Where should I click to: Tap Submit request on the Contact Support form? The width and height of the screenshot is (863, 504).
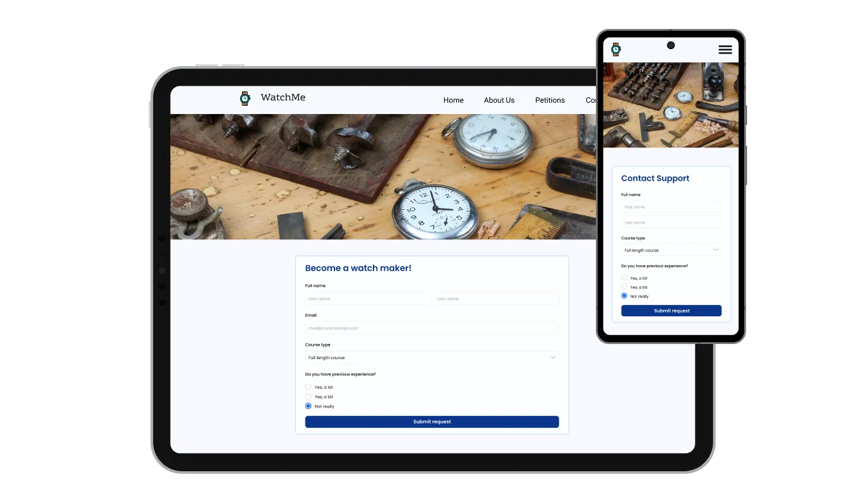click(671, 310)
